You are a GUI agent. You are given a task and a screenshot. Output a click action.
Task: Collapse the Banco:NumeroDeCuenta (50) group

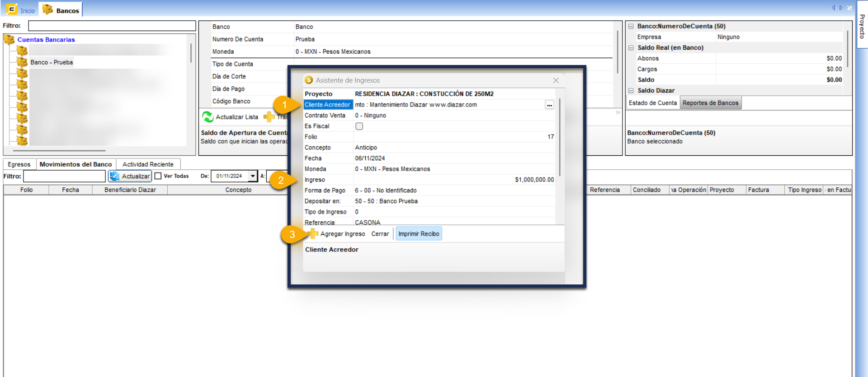631,27
